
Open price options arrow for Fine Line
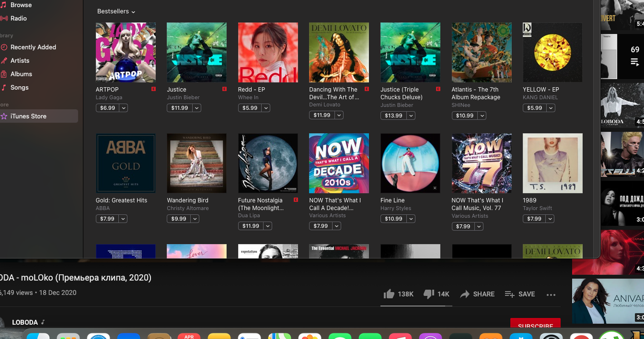click(411, 219)
